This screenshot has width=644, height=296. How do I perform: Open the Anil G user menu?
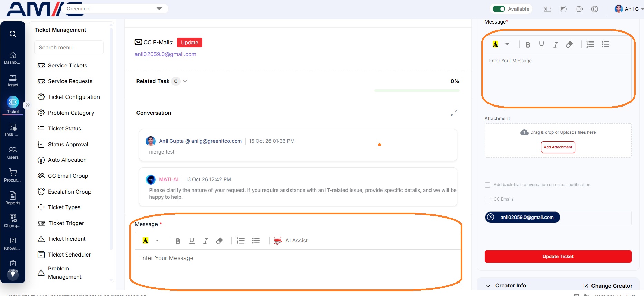tap(628, 9)
